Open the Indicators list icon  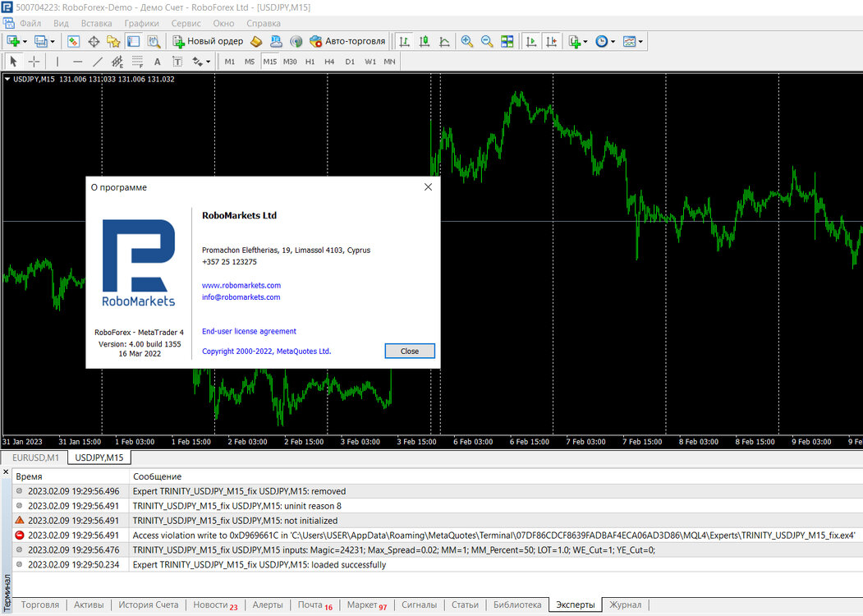[x=575, y=41]
